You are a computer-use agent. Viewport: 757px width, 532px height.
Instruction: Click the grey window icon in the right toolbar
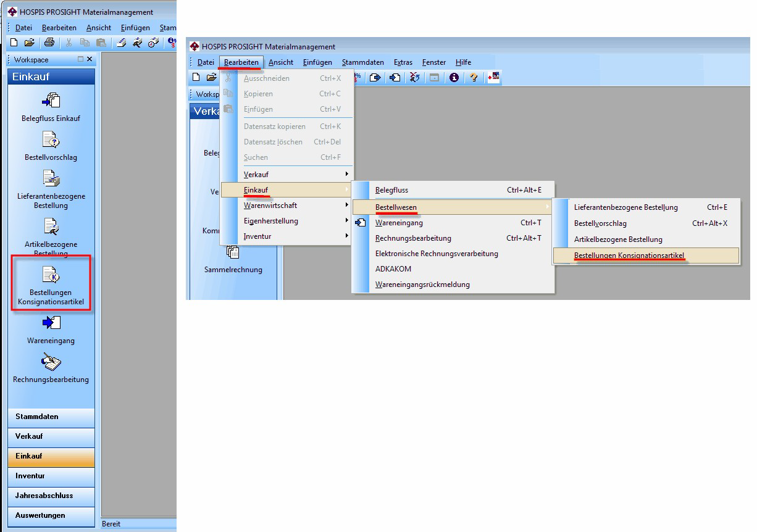click(x=435, y=77)
